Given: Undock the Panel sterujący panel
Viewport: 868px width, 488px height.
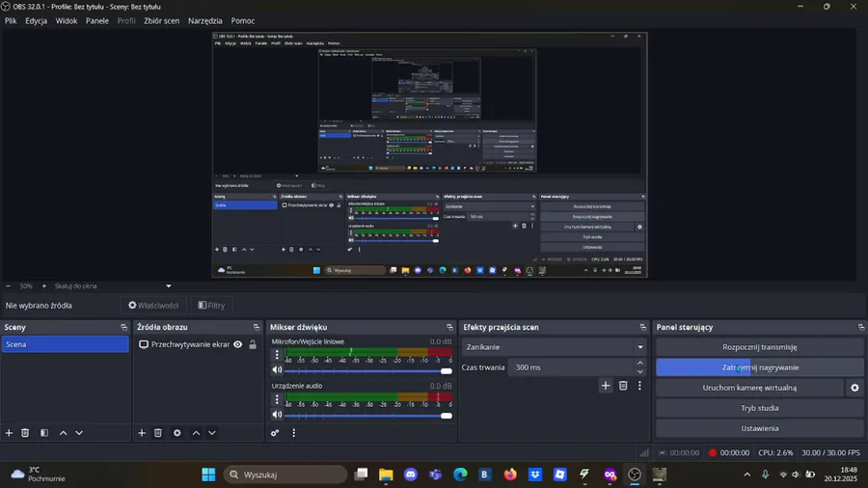Looking at the screenshot, I should [x=861, y=327].
